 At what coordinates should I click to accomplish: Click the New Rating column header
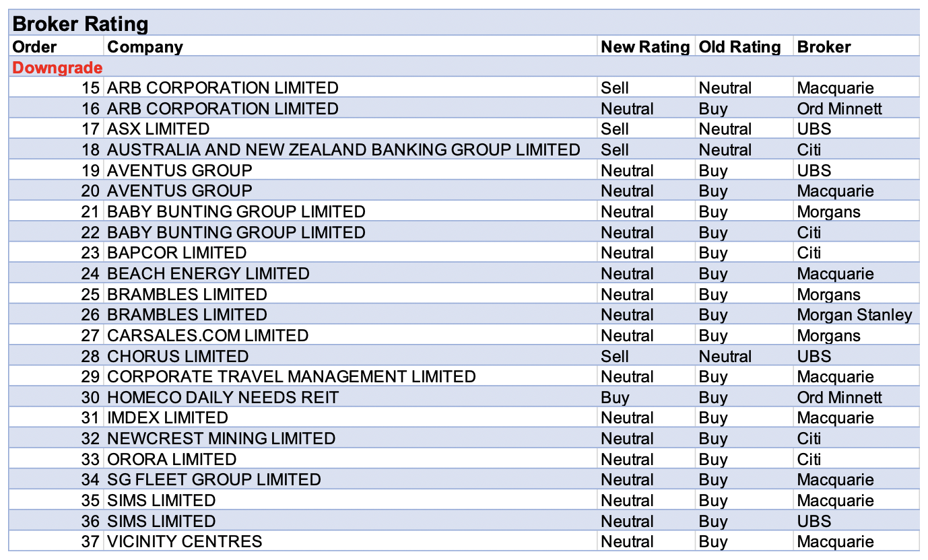click(x=645, y=46)
